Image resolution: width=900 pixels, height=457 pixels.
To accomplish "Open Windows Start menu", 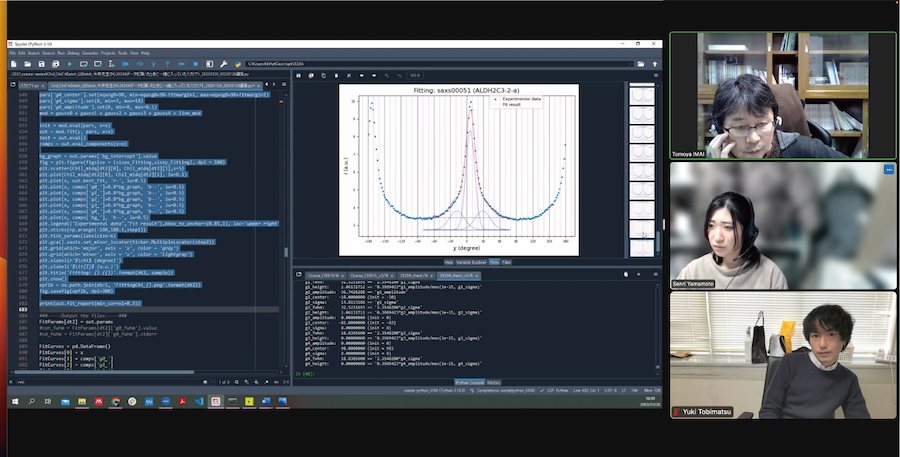I will tap(15, 402).
